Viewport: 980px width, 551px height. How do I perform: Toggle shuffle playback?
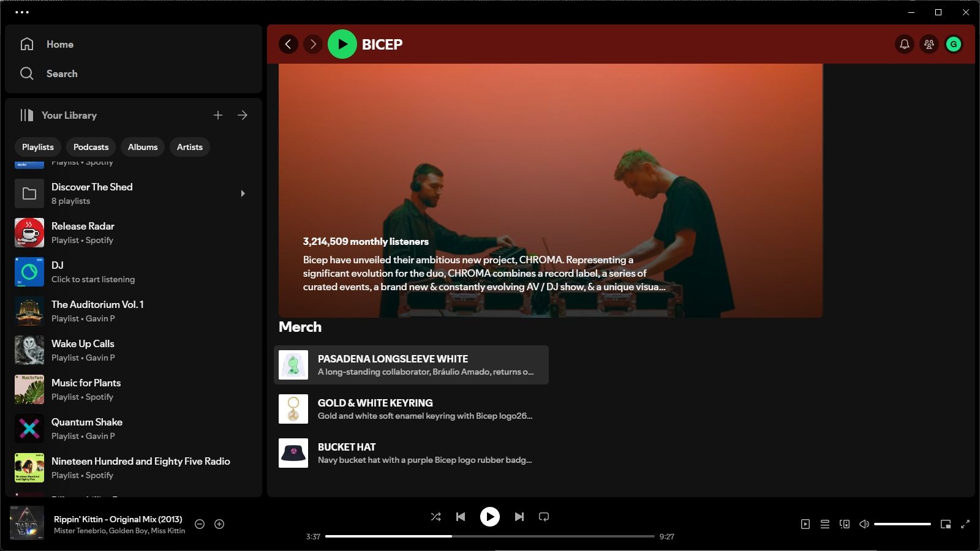coord(436,517)
